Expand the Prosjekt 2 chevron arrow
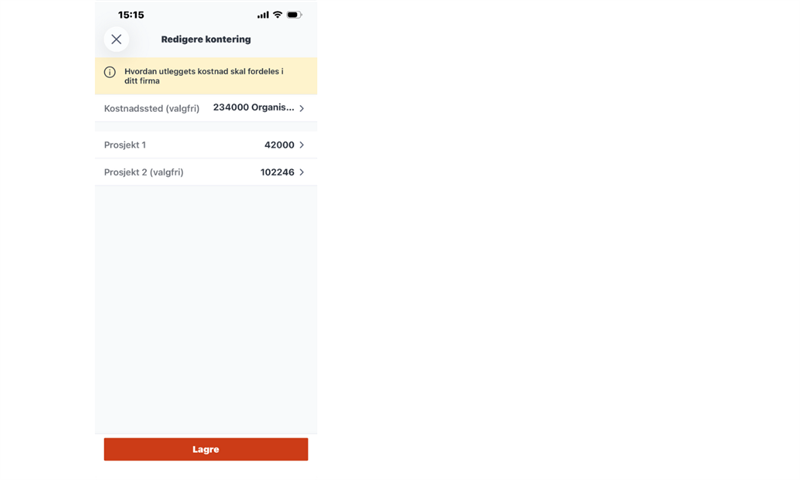This screenshot has height=480, width=800. click(302, 172)
